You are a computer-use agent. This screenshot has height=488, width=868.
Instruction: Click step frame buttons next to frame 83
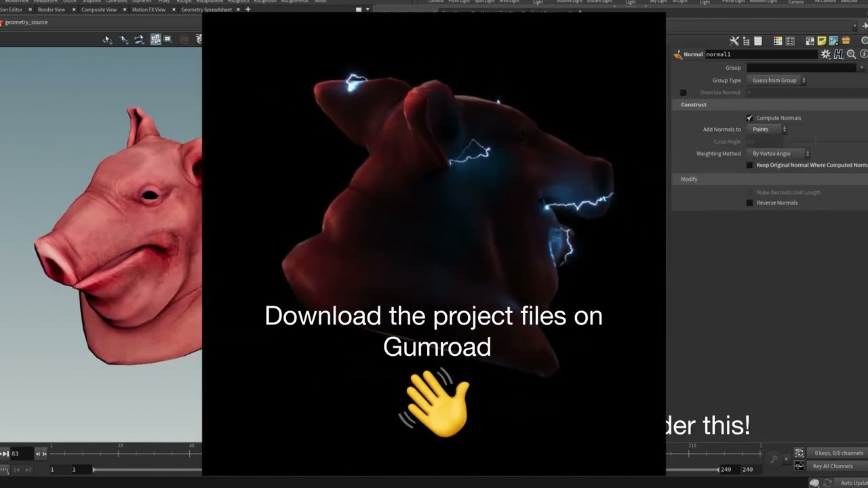pos(41,453)
